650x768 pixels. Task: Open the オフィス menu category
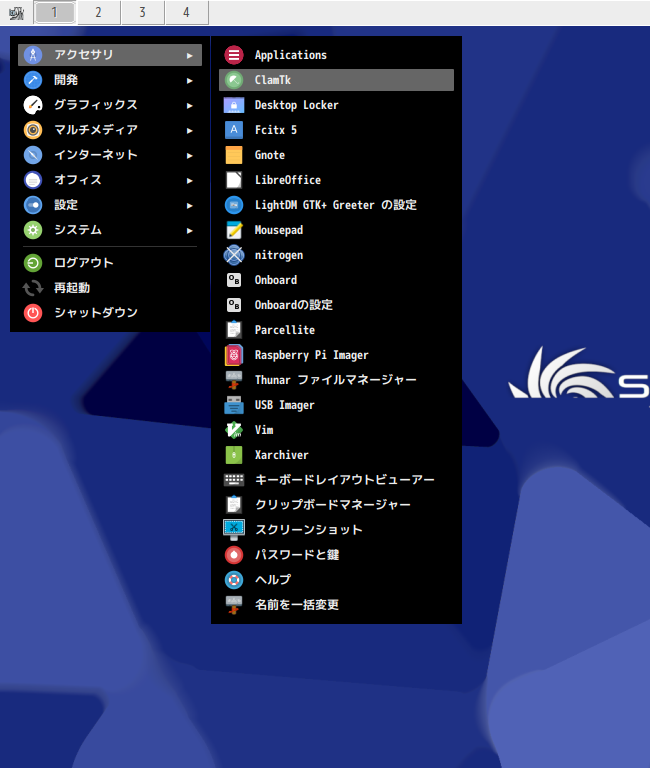click(x=110, y=180)
